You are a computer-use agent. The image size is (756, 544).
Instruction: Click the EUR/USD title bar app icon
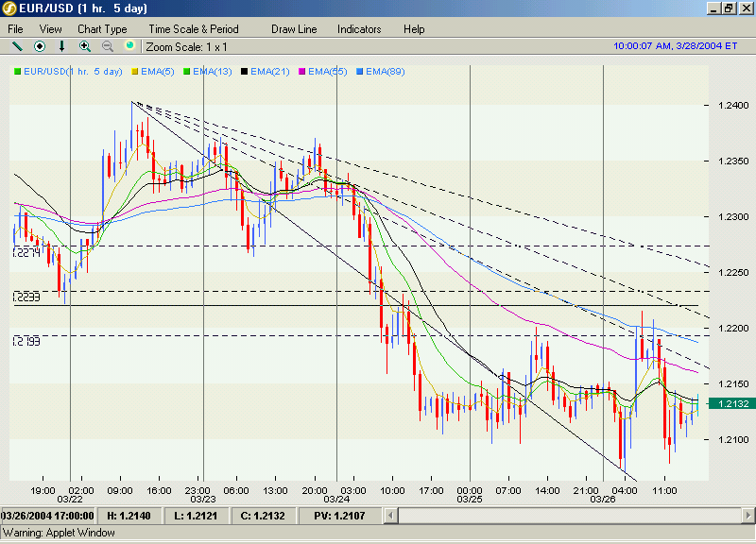tap(9, 8)
